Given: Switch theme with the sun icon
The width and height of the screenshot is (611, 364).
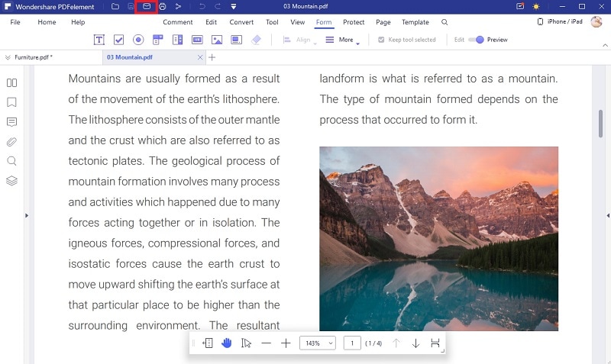Looking at the screenshot, I should [x=536, y=7].
